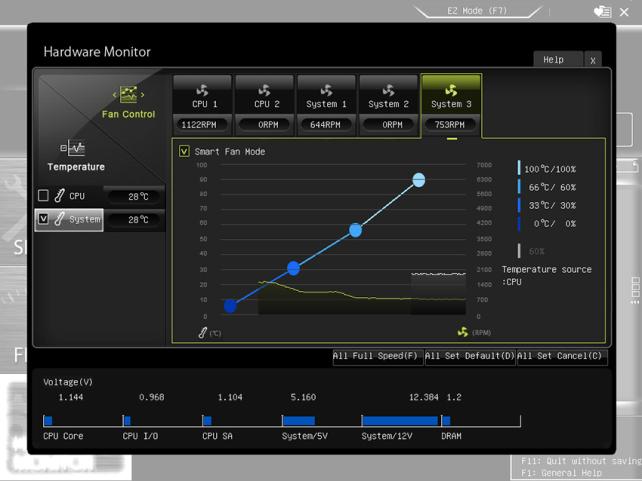
Task: Select the fan curve point near 30%
Action: click(294, 268)
